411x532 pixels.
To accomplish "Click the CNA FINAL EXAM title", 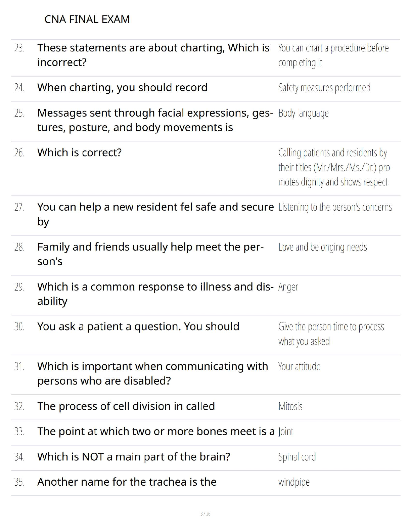I will click(87, 19).
